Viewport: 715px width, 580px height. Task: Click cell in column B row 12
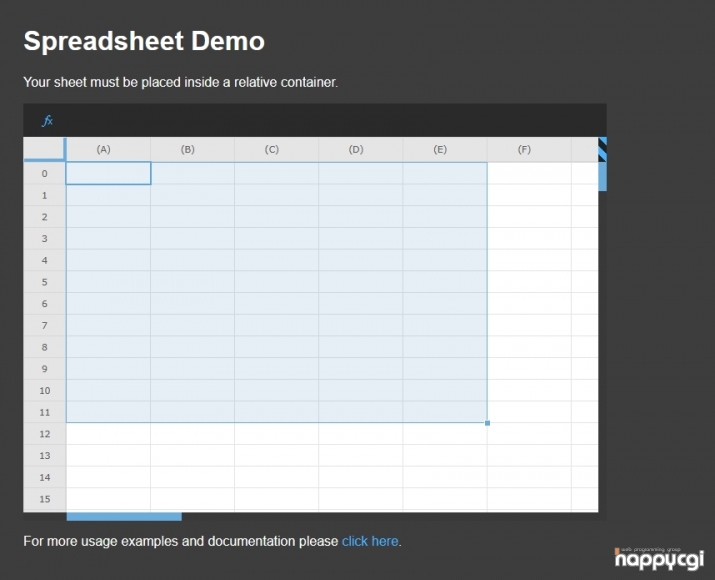click(x=192, y=434)
